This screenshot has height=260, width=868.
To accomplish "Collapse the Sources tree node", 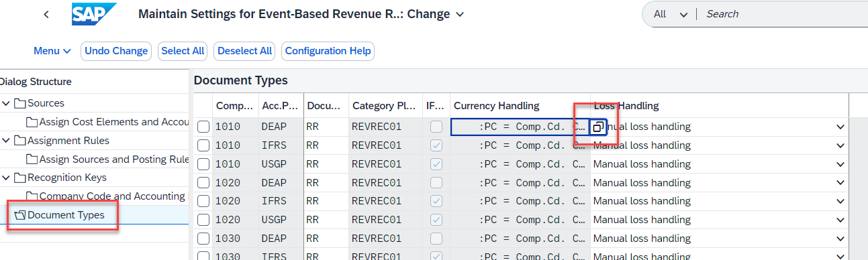I will click(x=6, y=103).
